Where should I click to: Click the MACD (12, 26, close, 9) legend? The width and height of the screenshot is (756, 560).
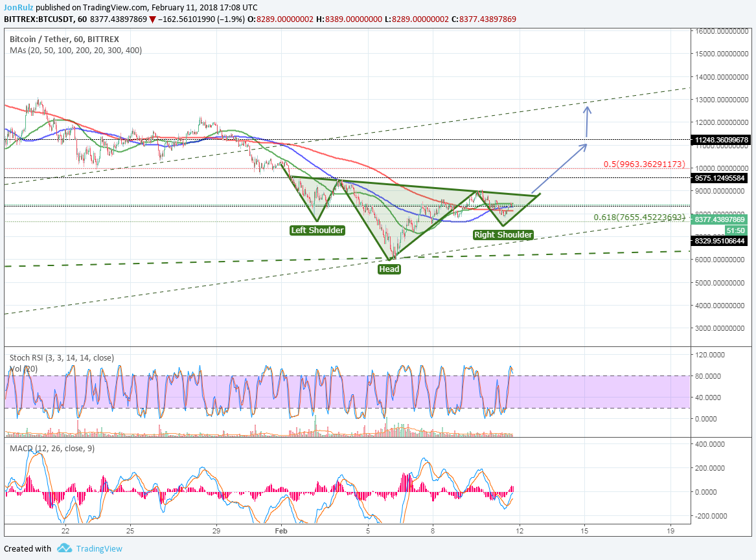tap(52, 448)
